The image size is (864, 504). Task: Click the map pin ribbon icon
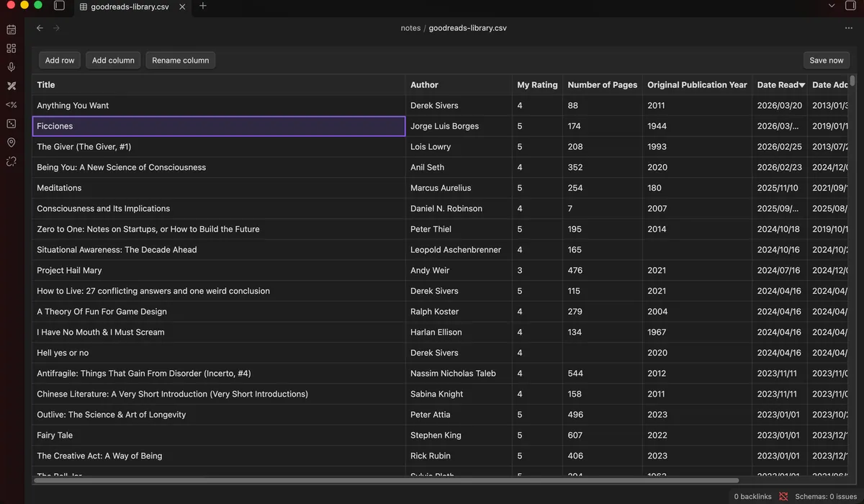pyautogui.click(x=11, y=143)
